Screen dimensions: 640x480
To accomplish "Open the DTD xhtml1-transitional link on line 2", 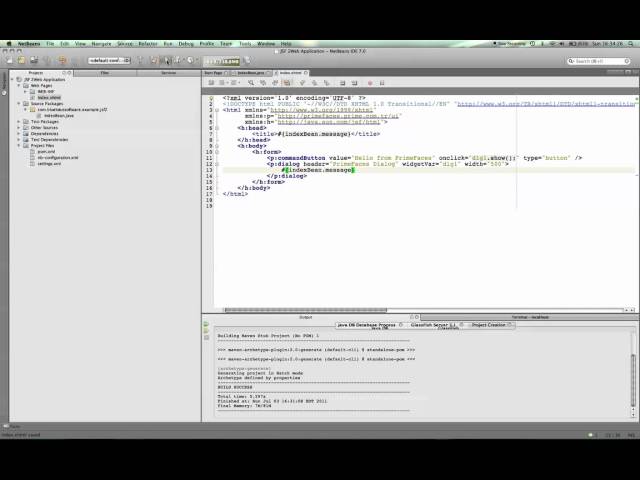I will [x=546, y=104].
